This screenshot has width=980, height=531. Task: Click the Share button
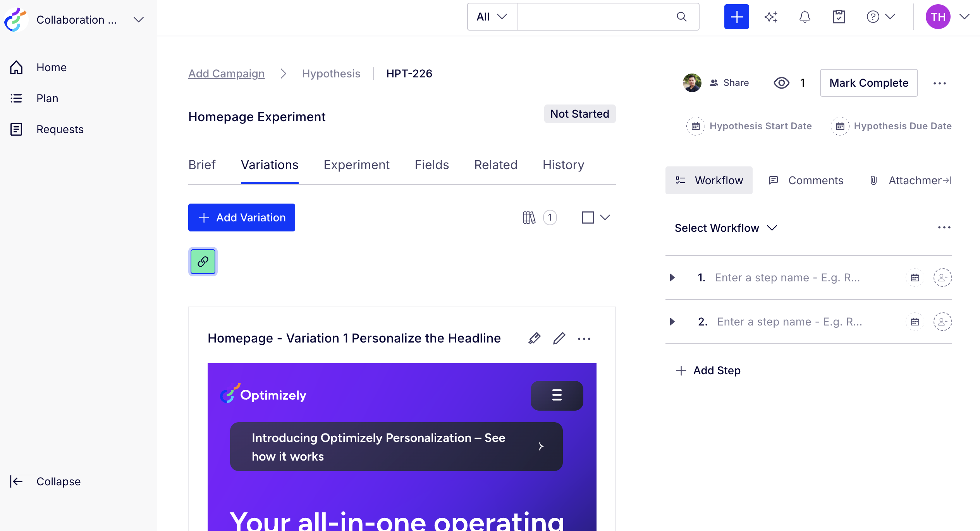coord(729,83)
